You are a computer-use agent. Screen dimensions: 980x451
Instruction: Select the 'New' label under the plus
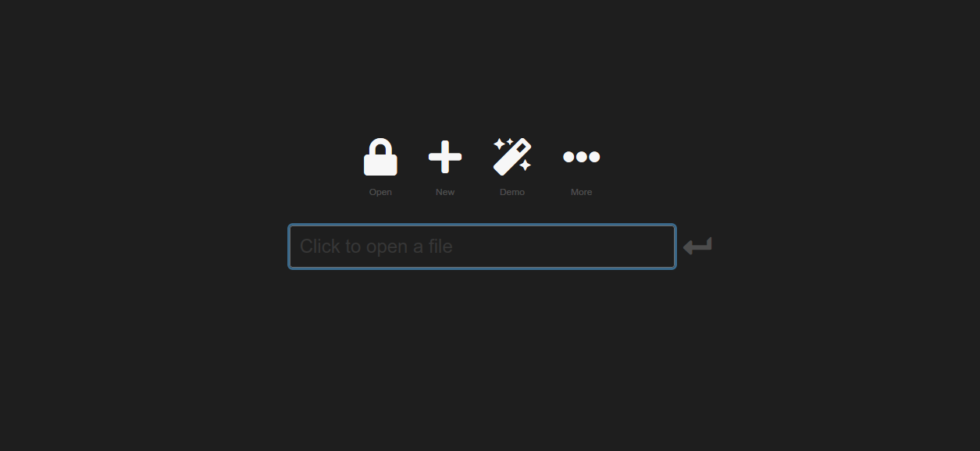click(x=445, y=192)
